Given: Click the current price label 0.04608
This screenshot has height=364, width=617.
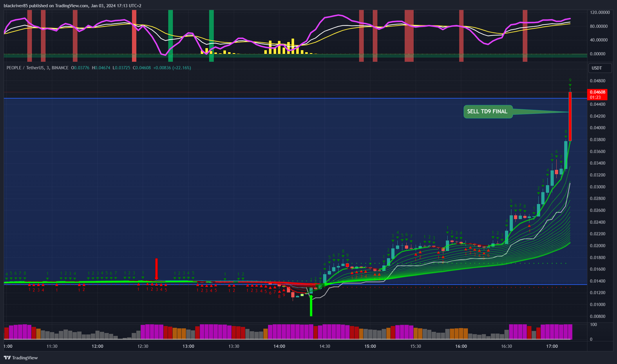Looking at the screenshot, I should 598,92.
